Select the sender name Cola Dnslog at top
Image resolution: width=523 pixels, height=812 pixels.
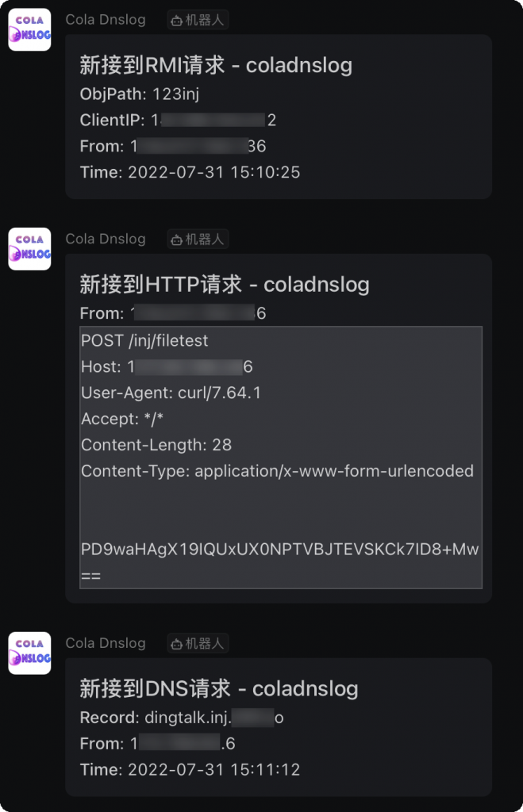[x=106, y=20]
